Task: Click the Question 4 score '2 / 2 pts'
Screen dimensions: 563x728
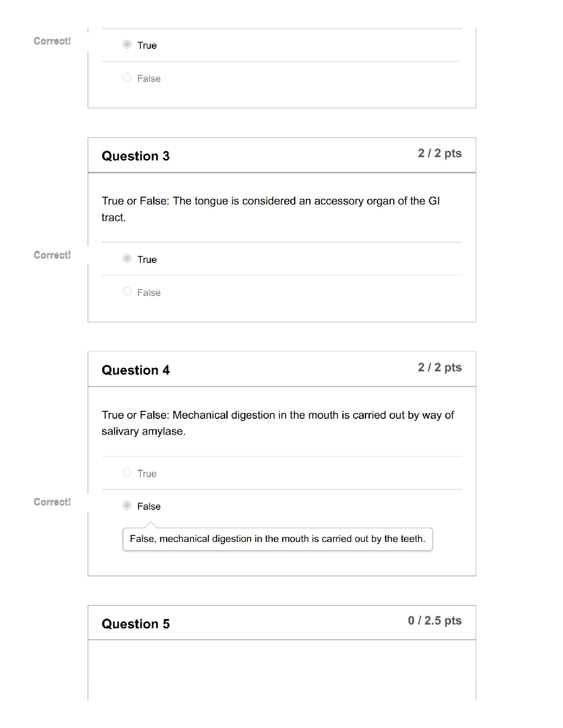Action: (439, 368)
